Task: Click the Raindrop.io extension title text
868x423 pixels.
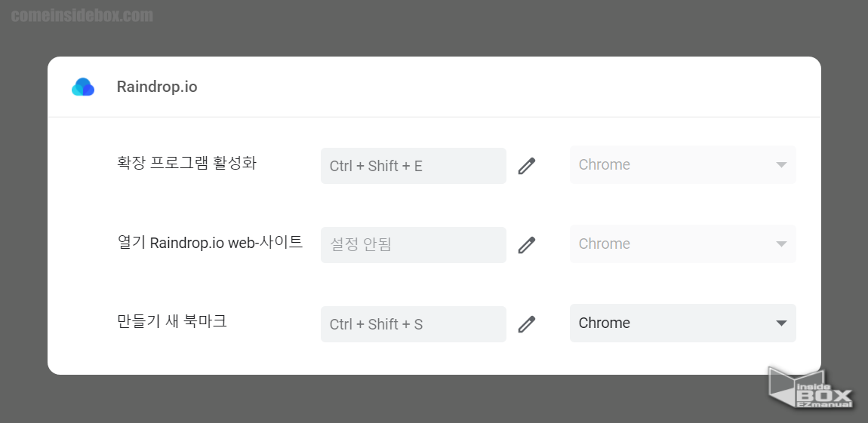Action: click(x=157, y=87)
